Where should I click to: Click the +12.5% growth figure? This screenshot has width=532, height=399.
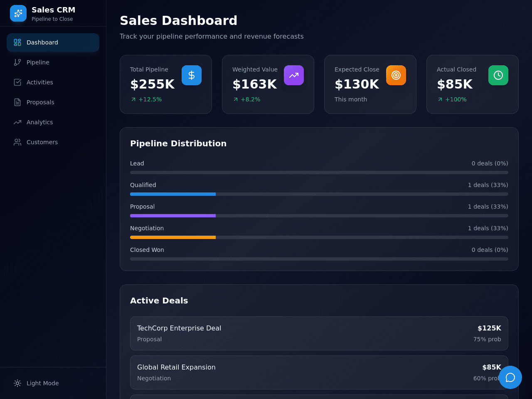(150, 99)
